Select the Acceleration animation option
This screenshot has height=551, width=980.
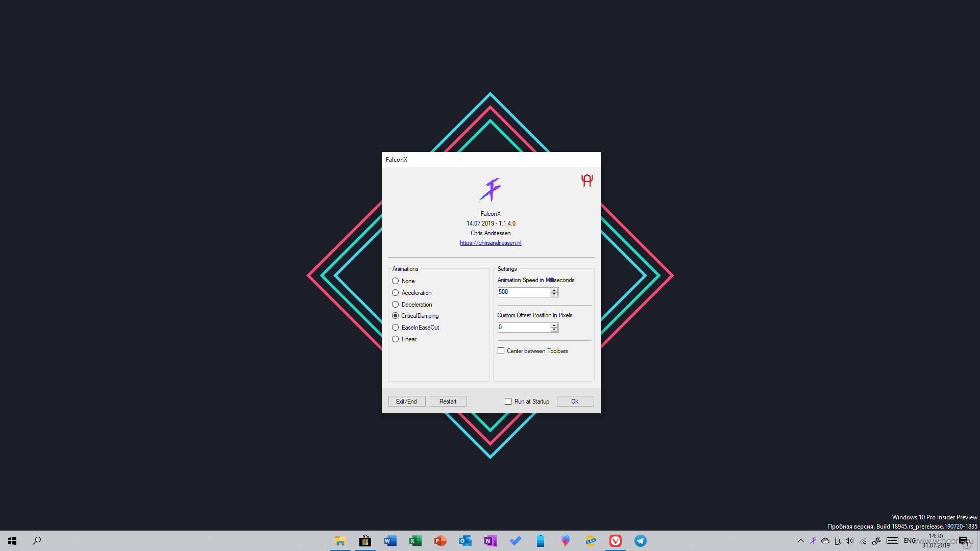[412, 293]
